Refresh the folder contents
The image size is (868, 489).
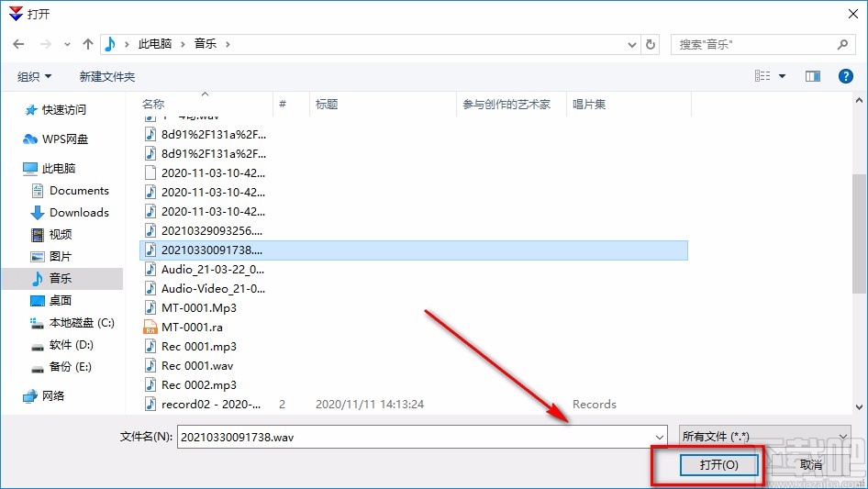[651, 44]
